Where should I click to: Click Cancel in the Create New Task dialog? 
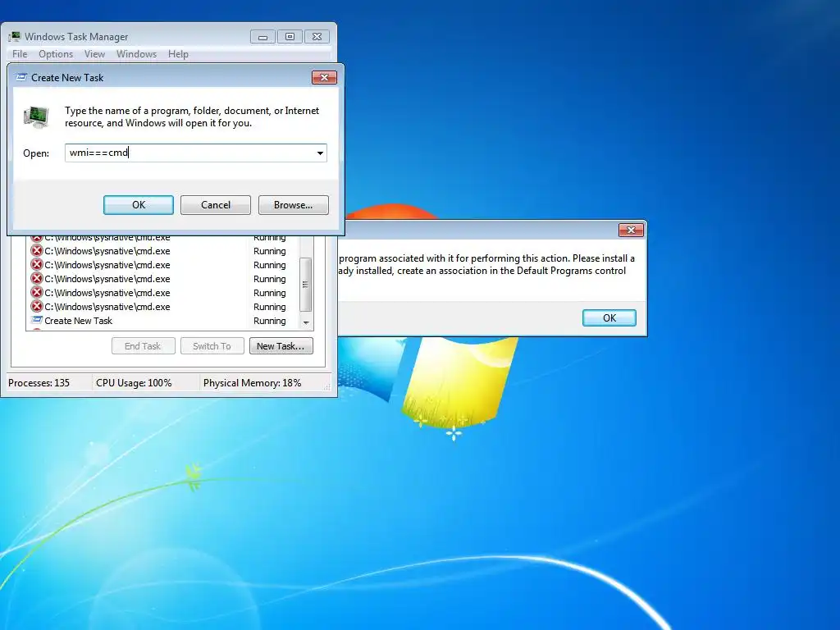click(216, 205)
